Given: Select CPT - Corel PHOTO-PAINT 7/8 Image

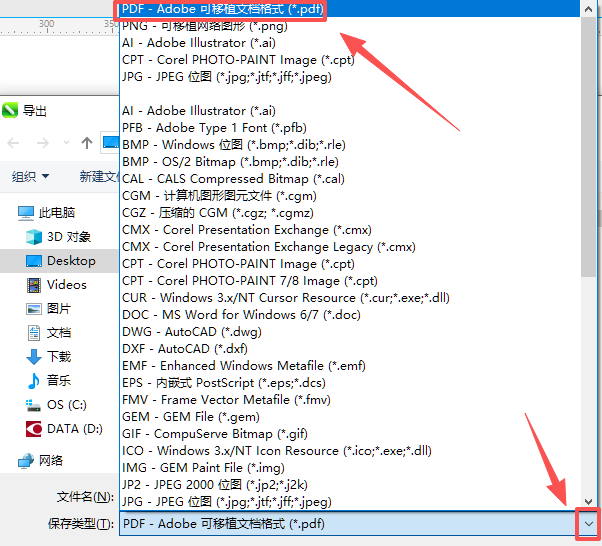Looking at the screenshot, I should coord(350,281).
